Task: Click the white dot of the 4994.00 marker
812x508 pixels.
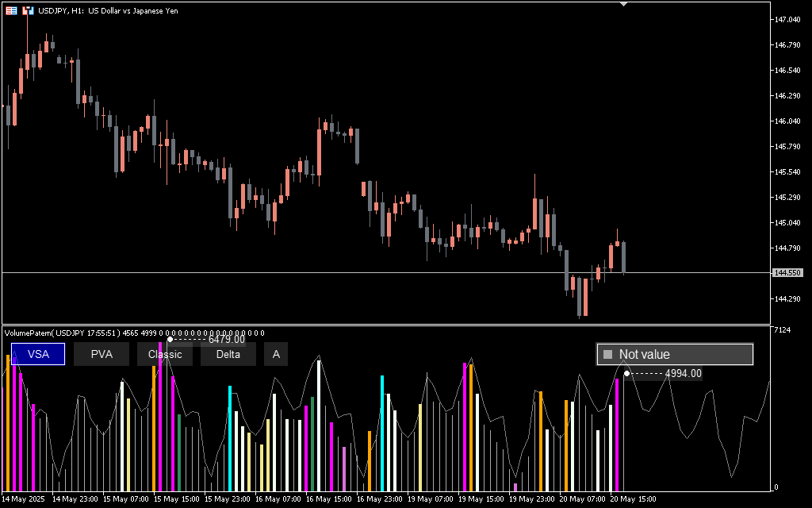Action: 627,373
